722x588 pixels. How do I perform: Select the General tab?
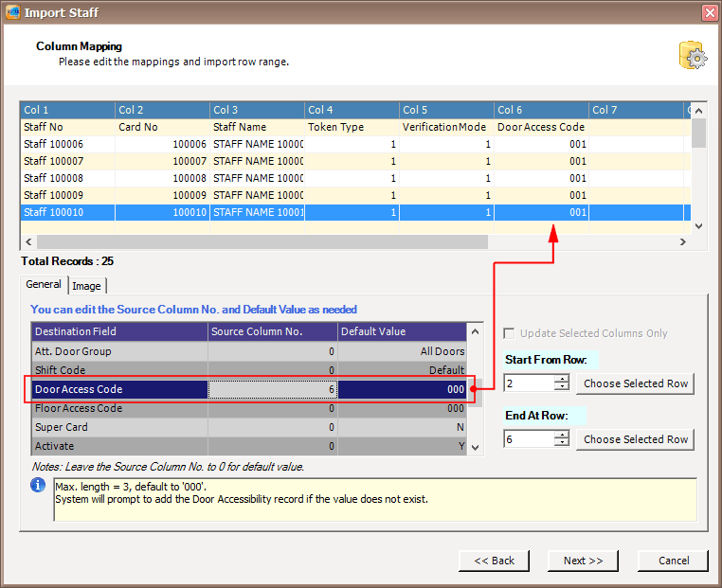click(44, 284)
